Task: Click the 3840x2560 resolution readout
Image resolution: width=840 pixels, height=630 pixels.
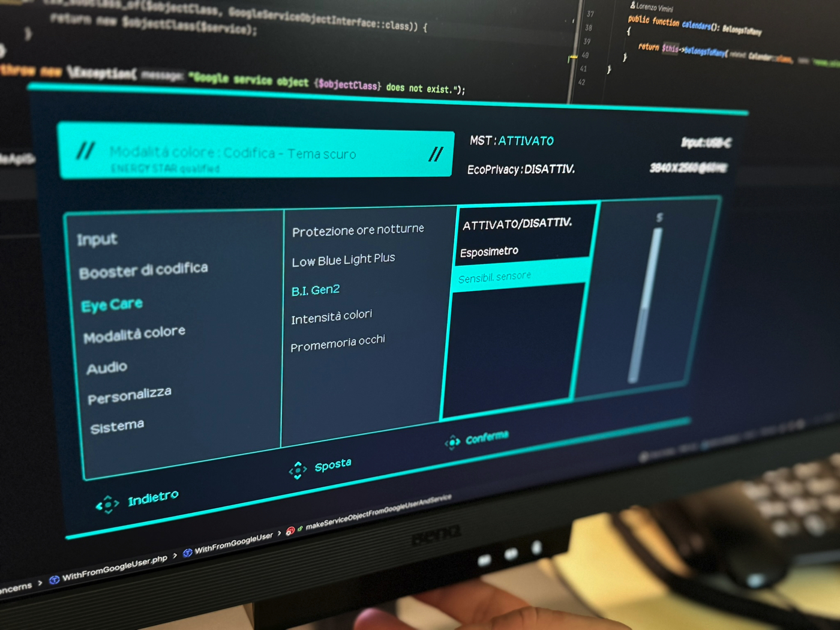Action: pos(689,168)
